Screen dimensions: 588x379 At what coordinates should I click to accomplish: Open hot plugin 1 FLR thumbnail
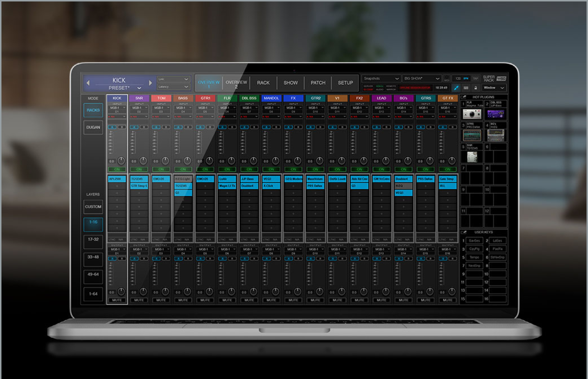[472, 114]
